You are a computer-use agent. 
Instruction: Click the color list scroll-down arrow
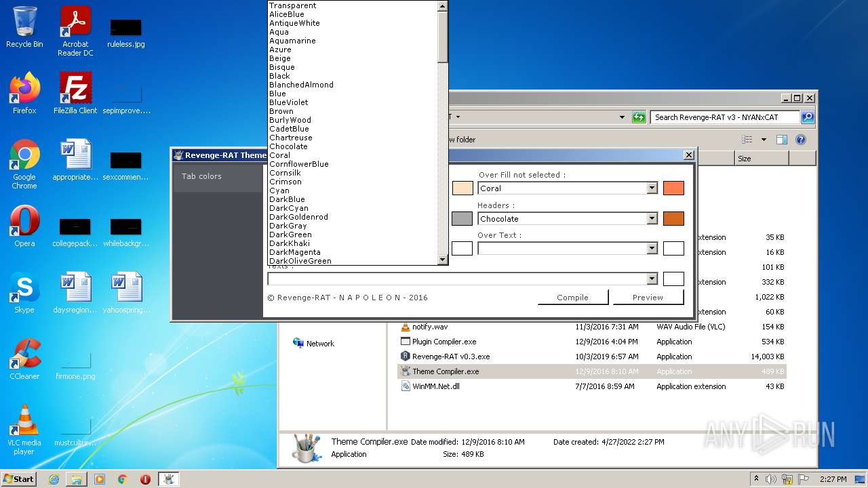pyautogui.click(x=443, y=260)
